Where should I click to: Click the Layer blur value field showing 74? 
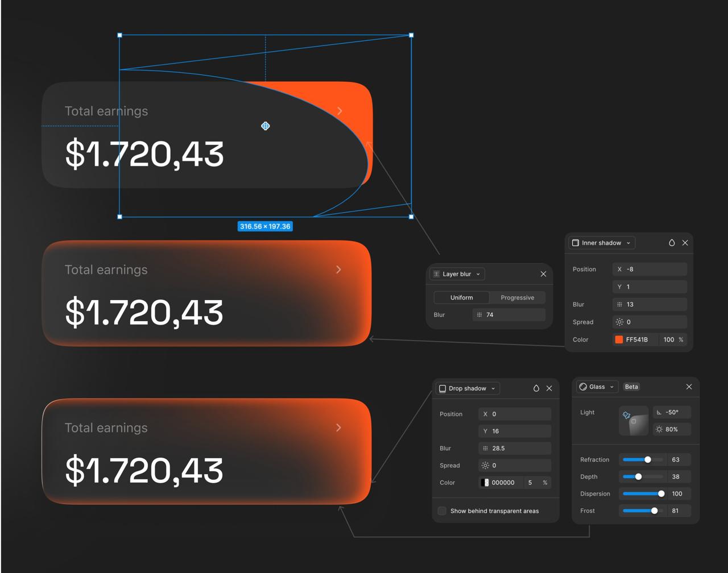click(509, 314)
